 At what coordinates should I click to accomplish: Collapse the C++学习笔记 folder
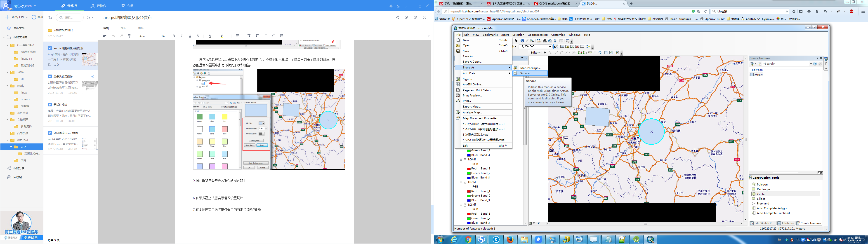tap(7, 45)
